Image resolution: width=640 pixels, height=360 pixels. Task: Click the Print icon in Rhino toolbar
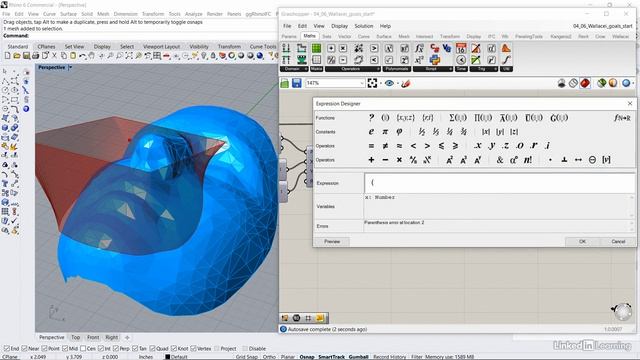36,56
